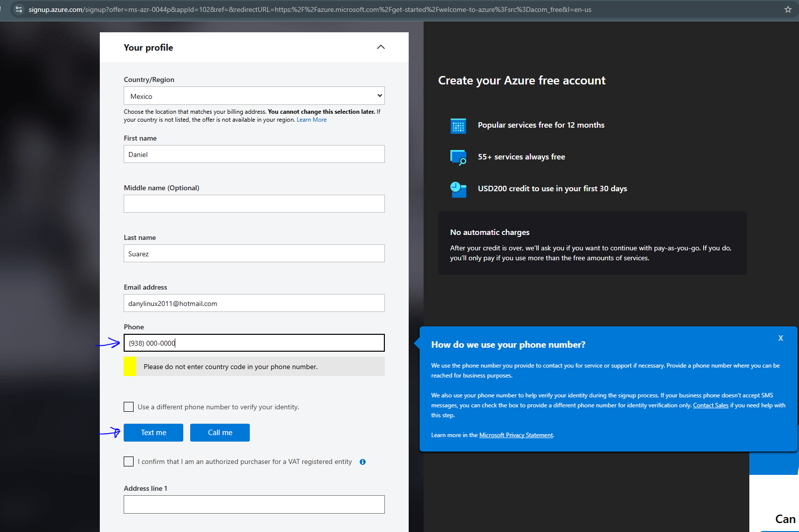The width and height of the screenshot is (799, 532).
Task: Close the phone number info popup
Action: click(x=781, y=338)
